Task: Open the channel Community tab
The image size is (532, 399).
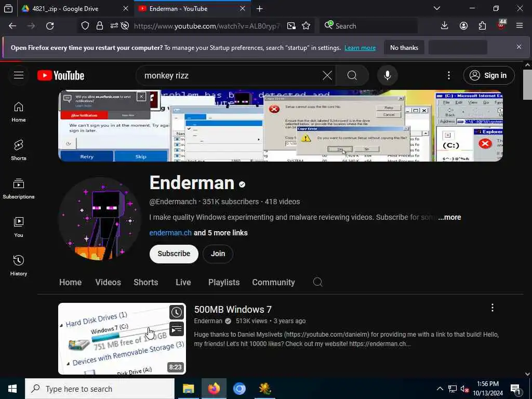Action: coord(273,282)
